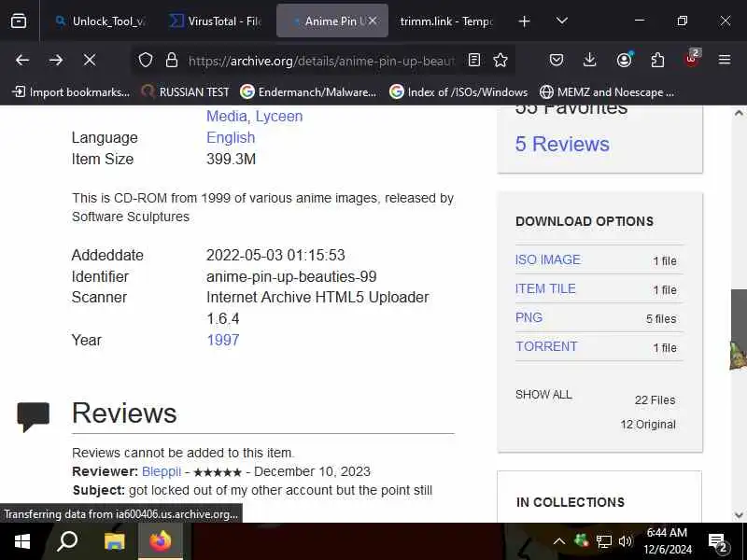Open a new tab
This screenshot has height=560, width=747.
coord(524,21)
